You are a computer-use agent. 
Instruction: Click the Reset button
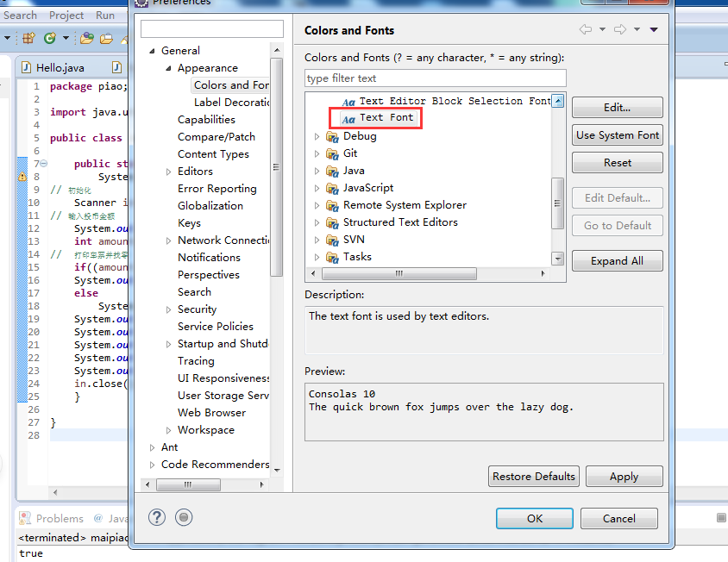pyautogui.click(x=617, y=162)
